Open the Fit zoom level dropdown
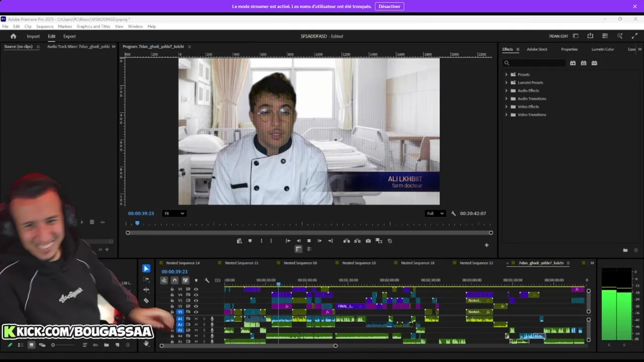This screenshot has width=644, height=362. click(174, 213)
